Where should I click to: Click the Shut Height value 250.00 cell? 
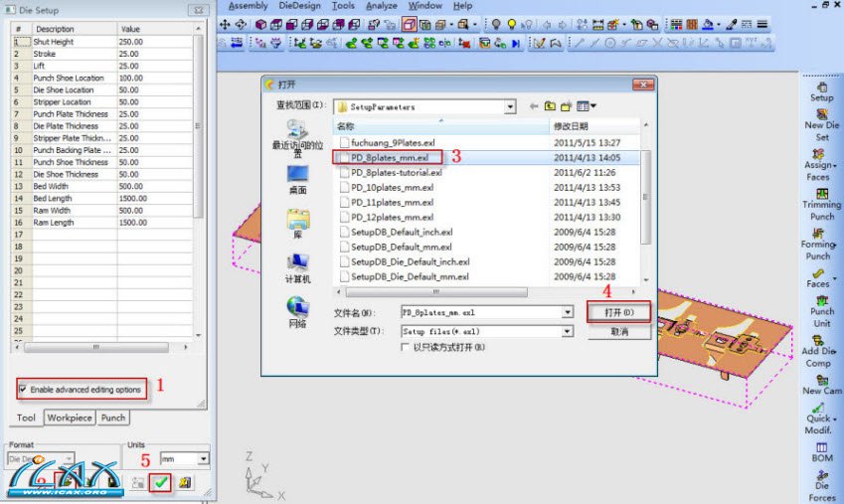click(154, 42)
